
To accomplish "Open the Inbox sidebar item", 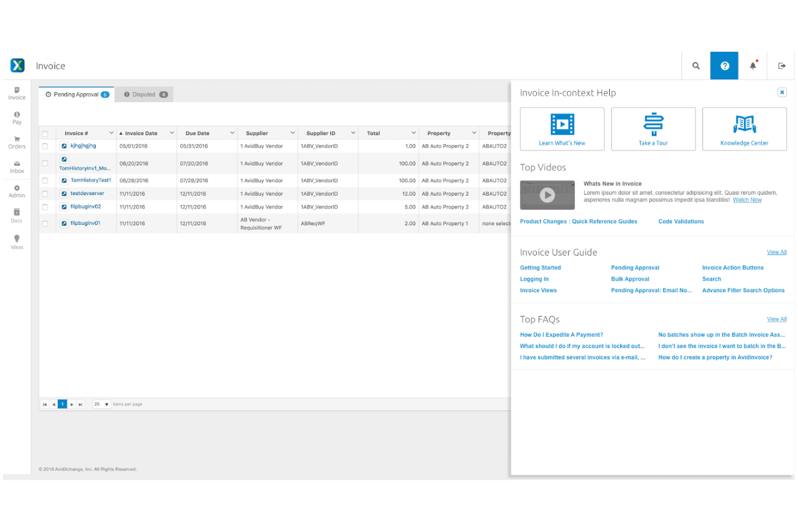I will pos(17,167).
